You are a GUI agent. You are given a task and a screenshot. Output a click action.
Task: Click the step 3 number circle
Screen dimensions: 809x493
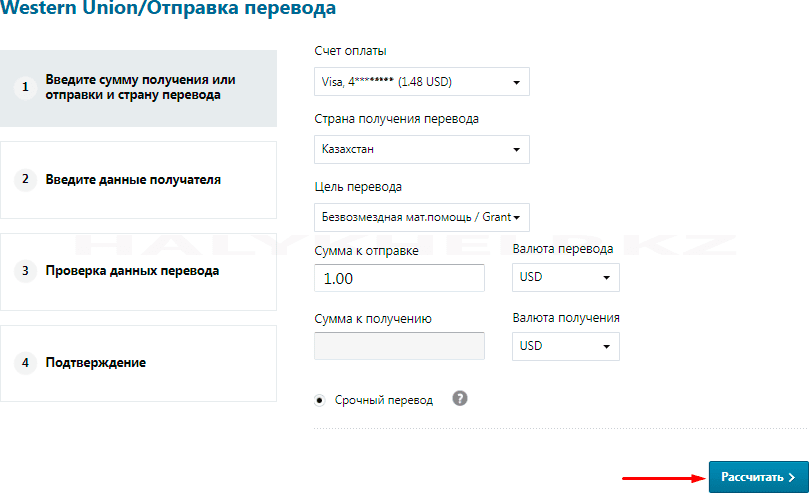point(24,271)
